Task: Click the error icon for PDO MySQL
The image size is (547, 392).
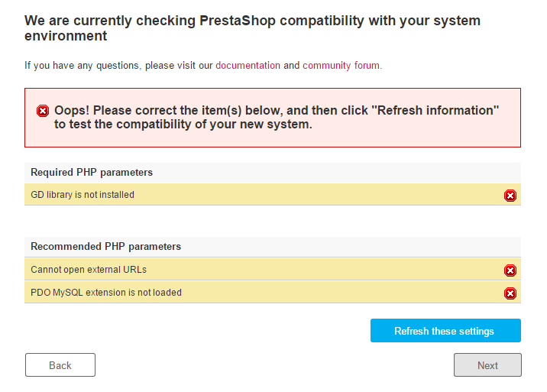Action: 510,293
